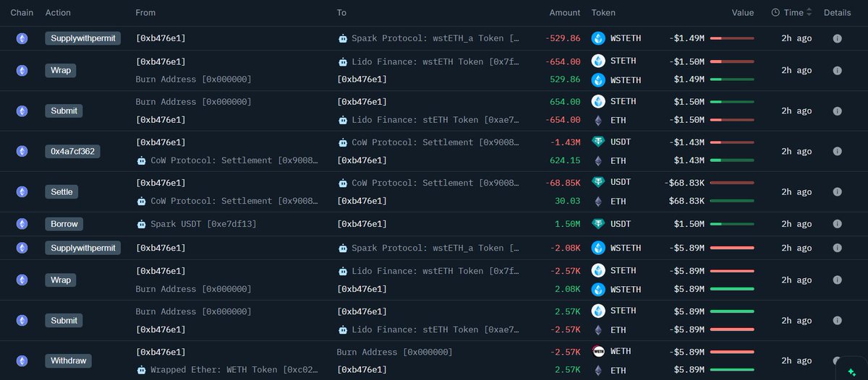The height and width of the screenshot is (380, 868).
Task: Click the From column header
Action: [145, 12]
